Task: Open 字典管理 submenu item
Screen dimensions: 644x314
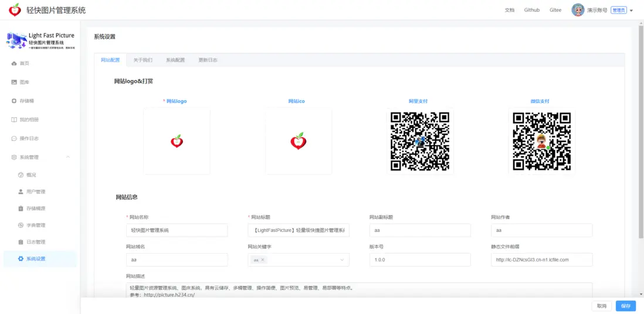Action: (x=36, y=226)
